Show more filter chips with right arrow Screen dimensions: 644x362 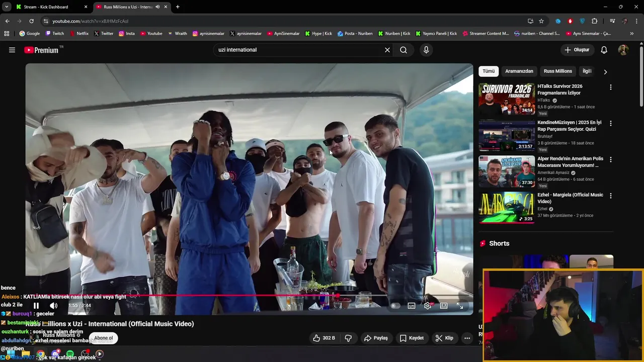(x=605, y=72)
